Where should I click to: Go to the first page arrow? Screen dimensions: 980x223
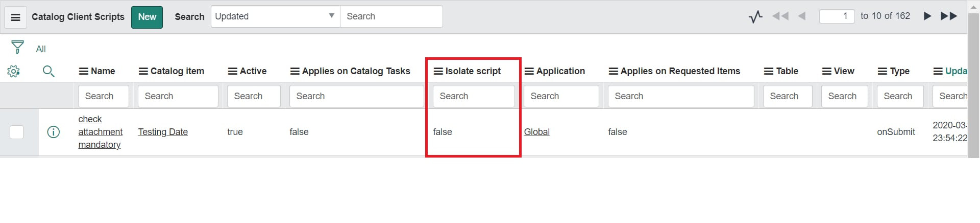[x=780, y=16]
